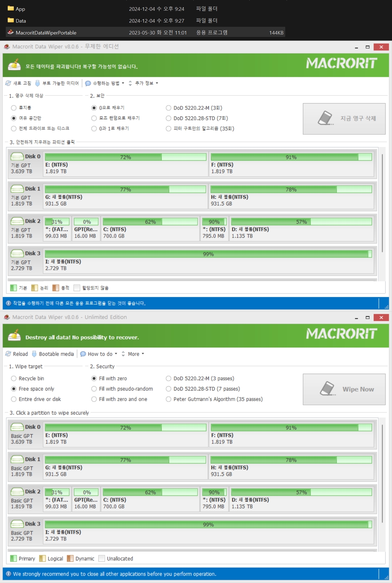The width and height of the screenshot is (392, 583).
Task: Choose Fill with pseudo-random security option
Action: click(94, 389)
